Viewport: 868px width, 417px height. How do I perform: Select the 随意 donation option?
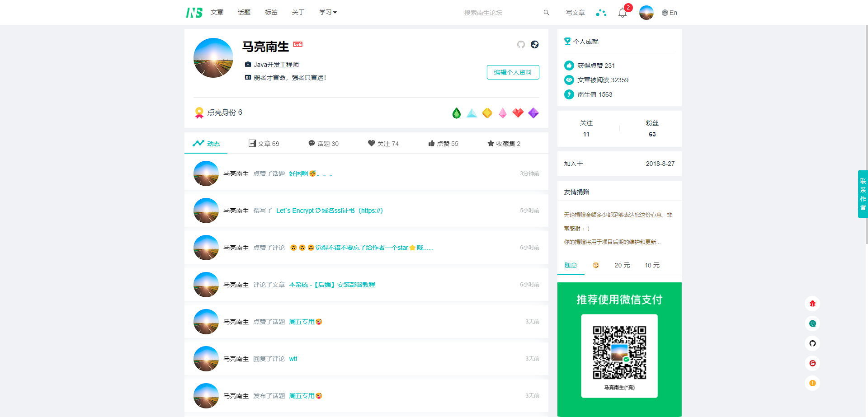pos(571,265)
